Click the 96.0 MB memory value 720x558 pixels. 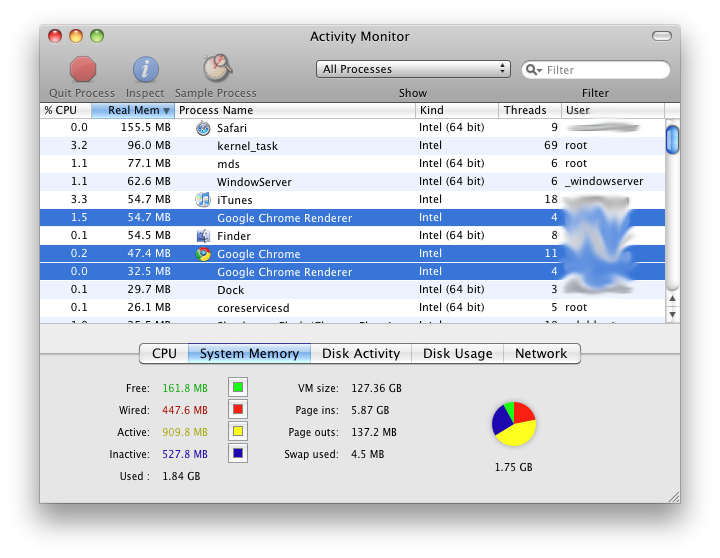[149, 145]
